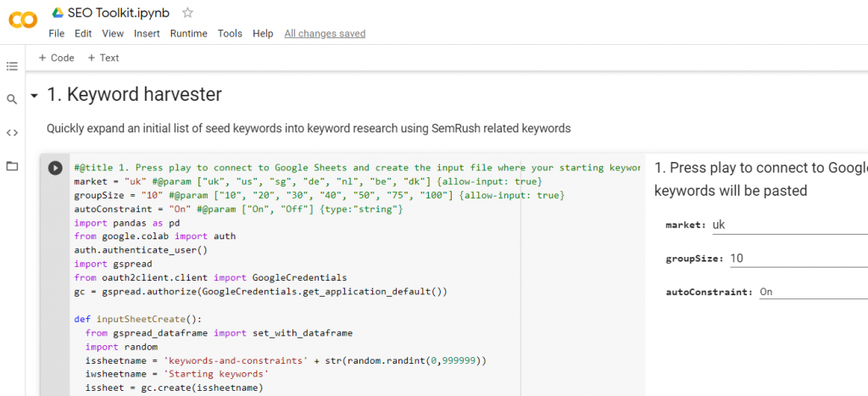Open the find and replace search icon

coord(12,100)
